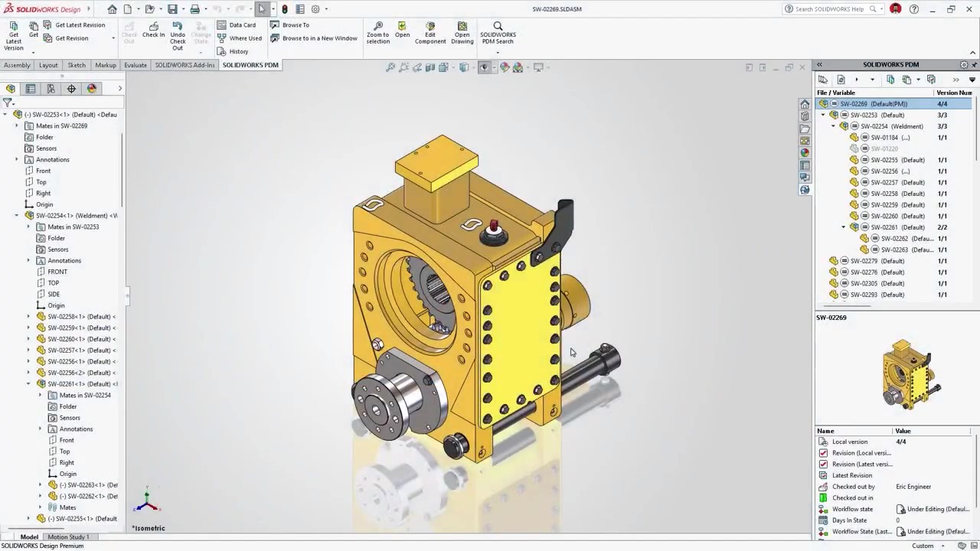
Task: Toggle the Revision (Local version) checkbox
Action: point(823,452)
